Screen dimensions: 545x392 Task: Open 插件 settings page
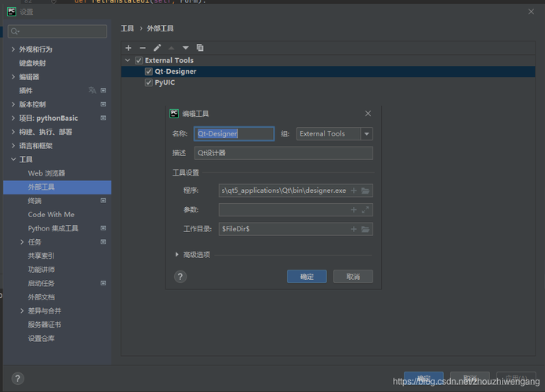pos(26,90)
